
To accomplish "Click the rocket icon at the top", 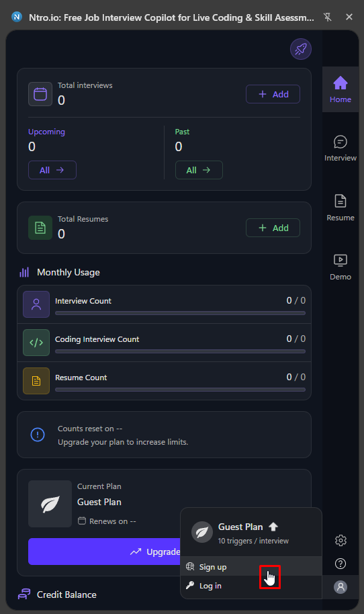I will [301, 49].
